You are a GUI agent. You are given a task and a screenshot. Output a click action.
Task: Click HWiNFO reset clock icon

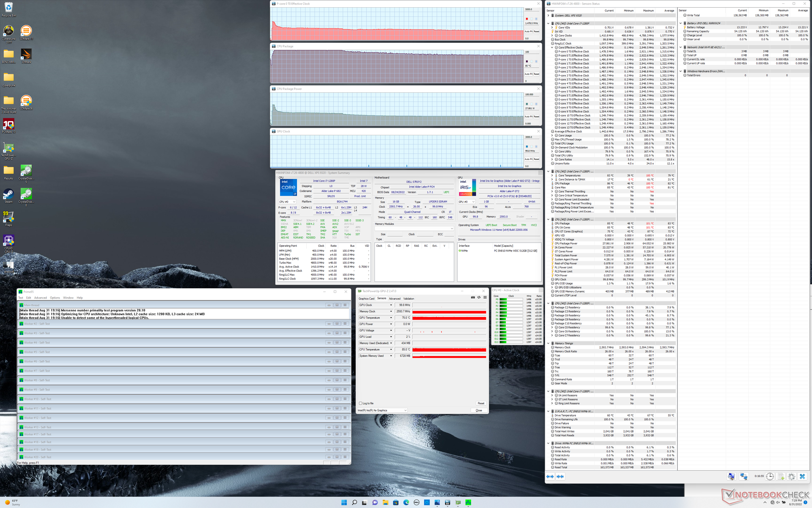coord(770,477)
